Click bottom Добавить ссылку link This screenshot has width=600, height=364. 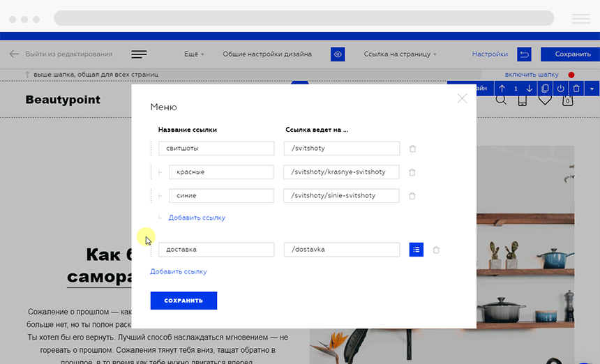point(179,271)
